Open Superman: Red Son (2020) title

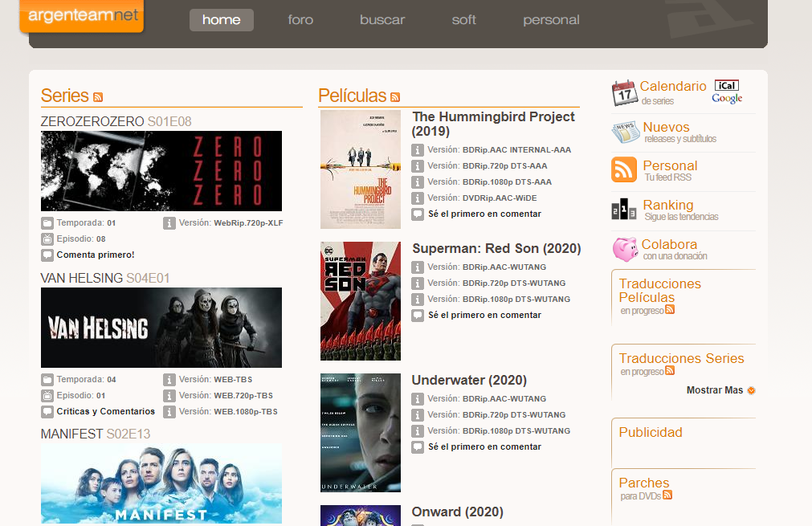[x=496, y=248]
